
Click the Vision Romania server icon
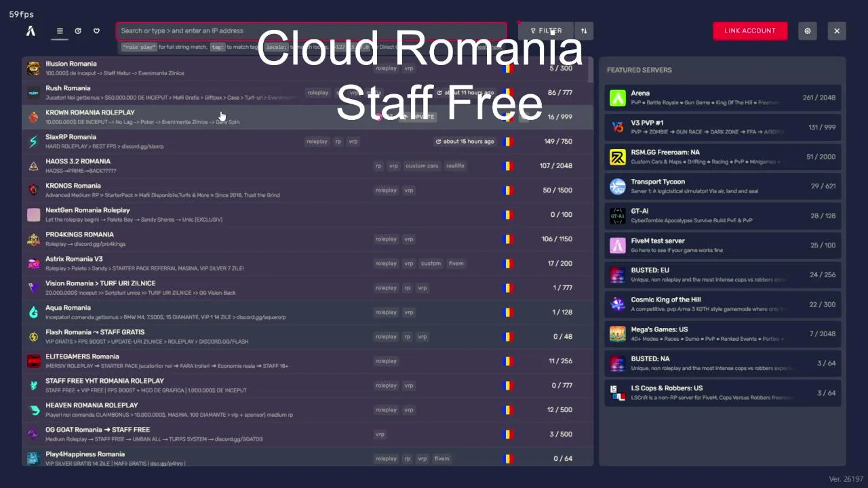pos(33,287)
